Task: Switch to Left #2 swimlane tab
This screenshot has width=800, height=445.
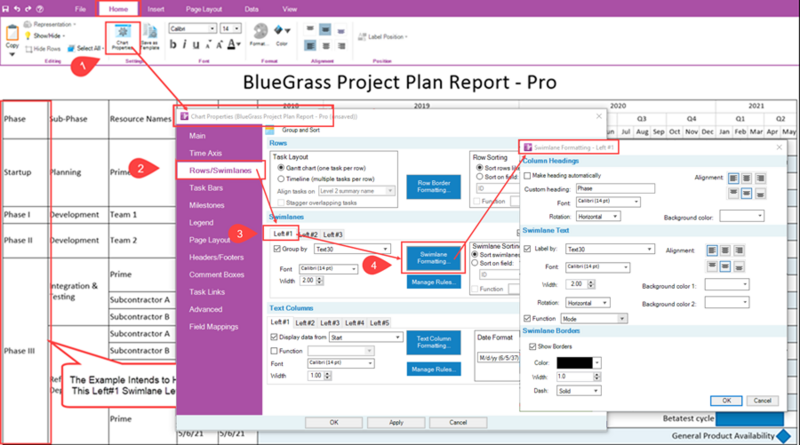Action: pos(308,234)
